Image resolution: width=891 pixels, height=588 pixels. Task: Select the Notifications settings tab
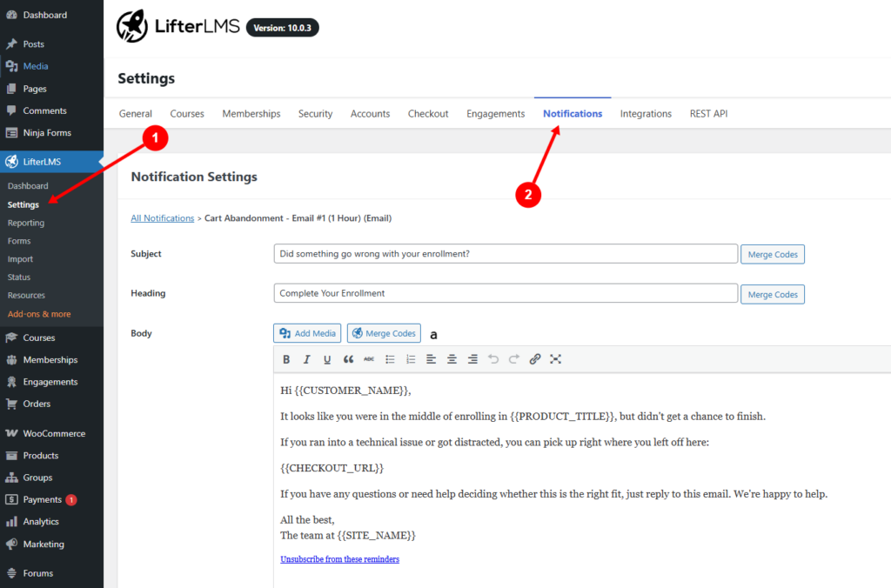coord(573,114)
